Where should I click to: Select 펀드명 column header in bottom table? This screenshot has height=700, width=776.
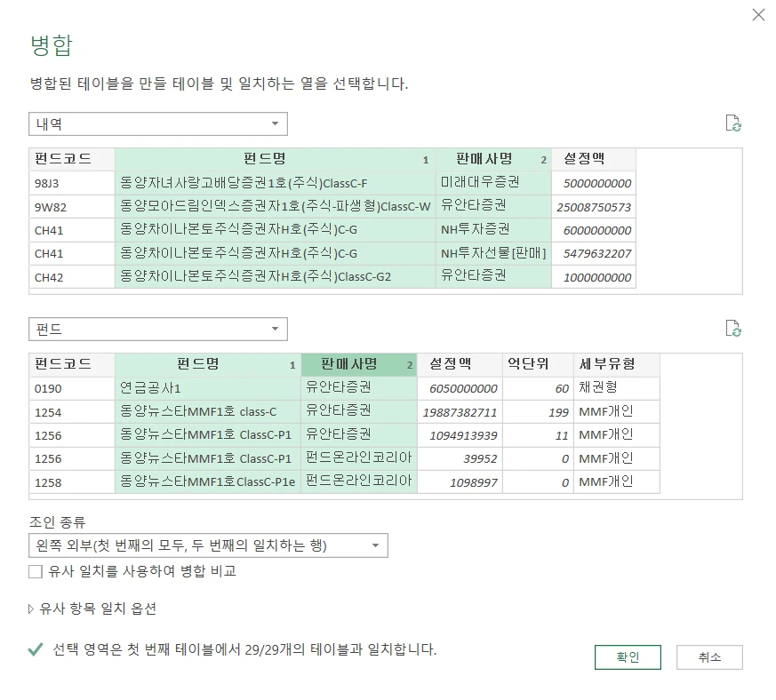[x=198, y=364]
